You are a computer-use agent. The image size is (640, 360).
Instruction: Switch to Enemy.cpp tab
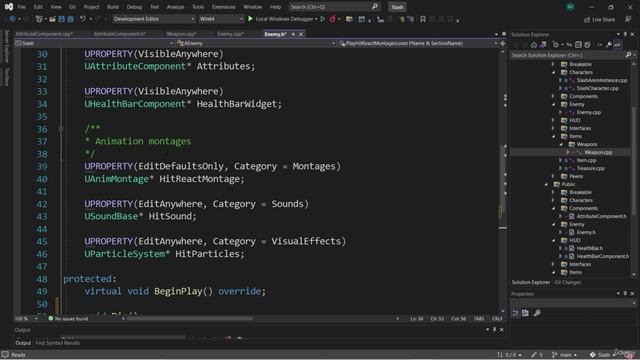[230, 34]
